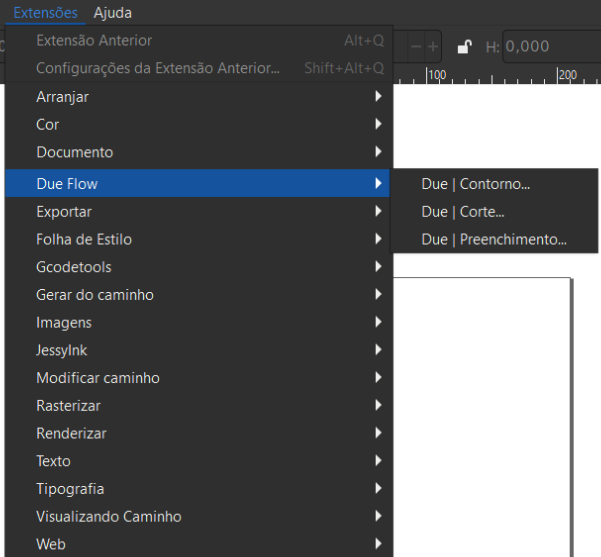The height and width of the screenshot is (557, 601).
Task: Open the Gcodetools submenu
Action: point(197,267)
